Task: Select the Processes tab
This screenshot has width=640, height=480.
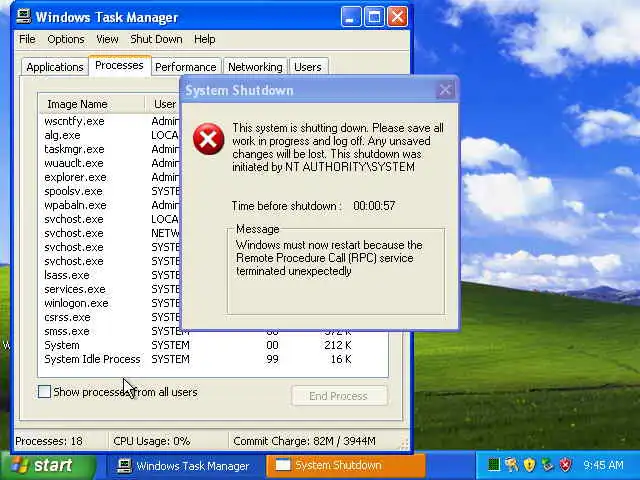Action: (x=119, y=65)
